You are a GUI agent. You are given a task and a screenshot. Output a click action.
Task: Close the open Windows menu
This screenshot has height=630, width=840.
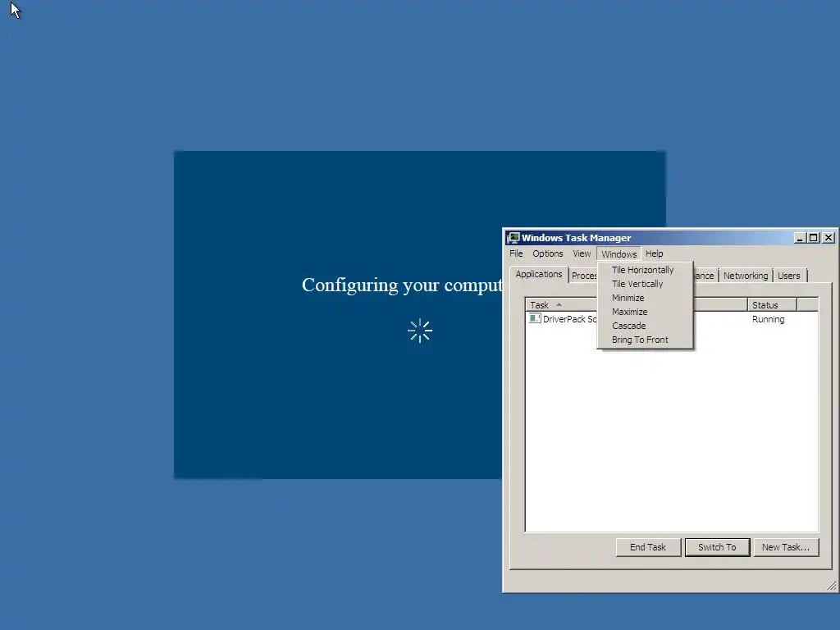pyautogui.click(x=619, y=254)
